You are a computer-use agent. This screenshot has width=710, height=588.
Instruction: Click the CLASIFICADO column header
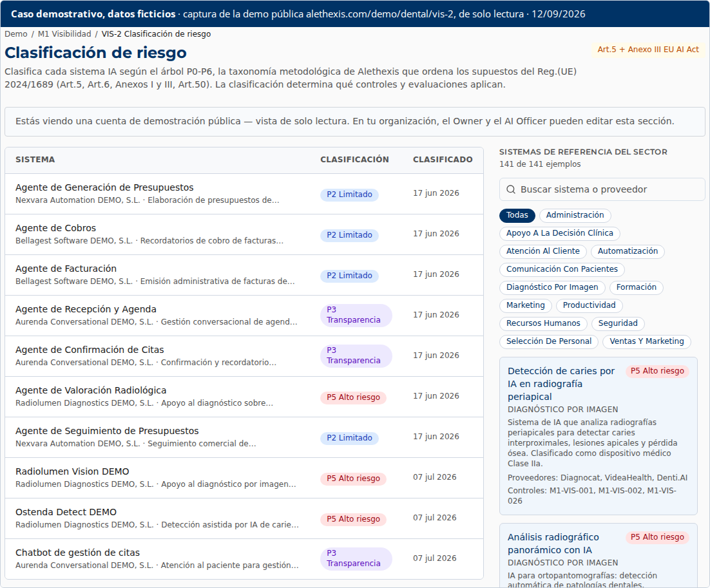tap(443, 159)
